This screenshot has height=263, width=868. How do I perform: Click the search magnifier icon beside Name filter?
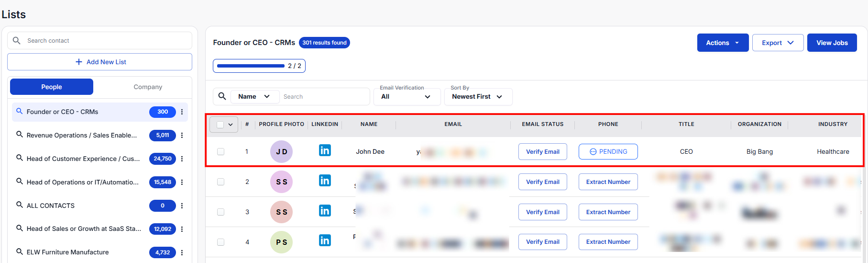pyautogui.click(x=222, y=96)
